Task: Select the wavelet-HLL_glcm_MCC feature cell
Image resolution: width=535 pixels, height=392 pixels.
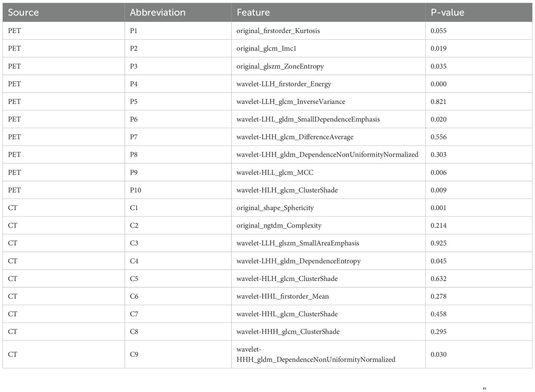Action: (x=275, y=172)
